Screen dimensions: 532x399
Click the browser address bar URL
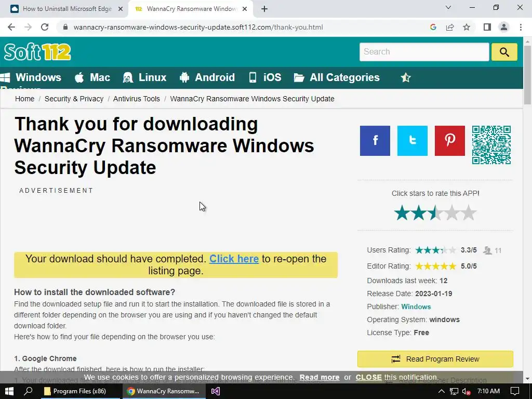pos(198,27)
